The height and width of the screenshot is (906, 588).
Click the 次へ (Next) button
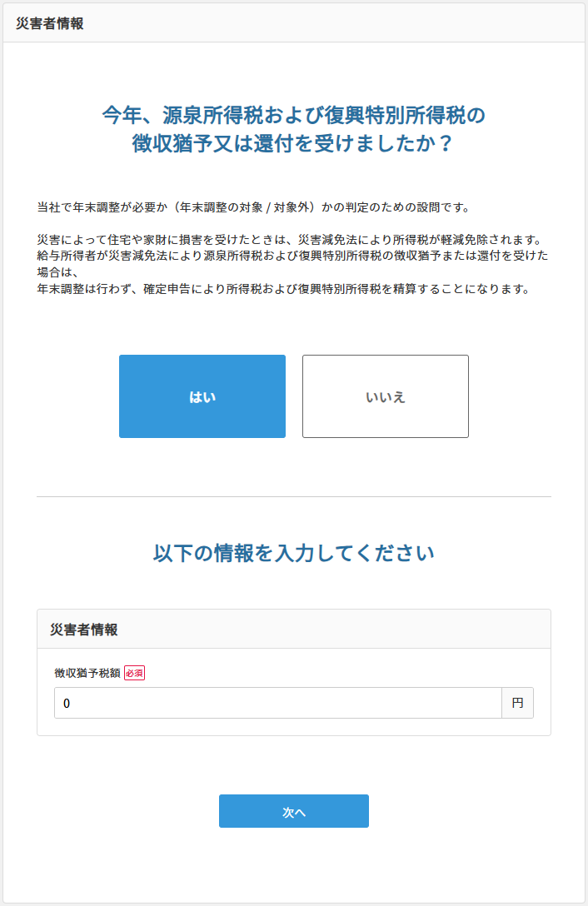pos(293,810)
